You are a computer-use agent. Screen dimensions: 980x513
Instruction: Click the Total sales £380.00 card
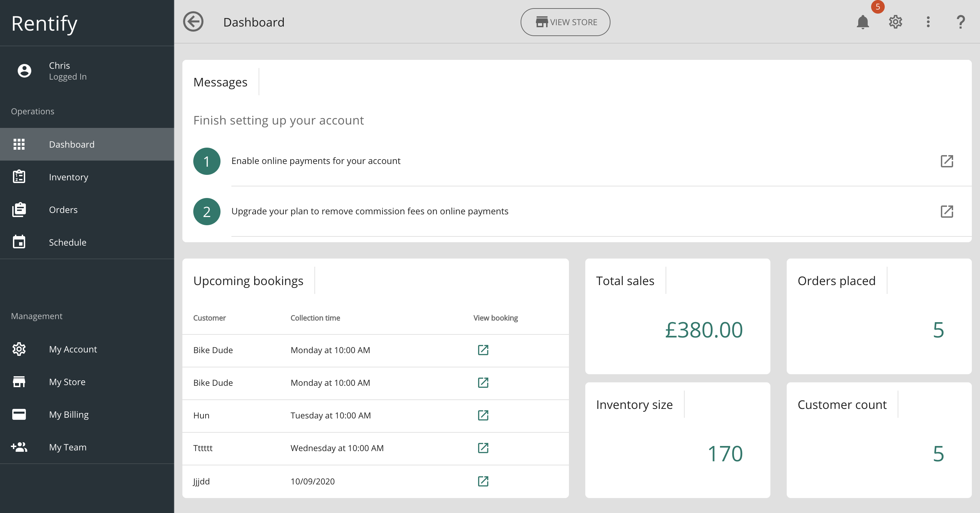[x=677, y=316]
